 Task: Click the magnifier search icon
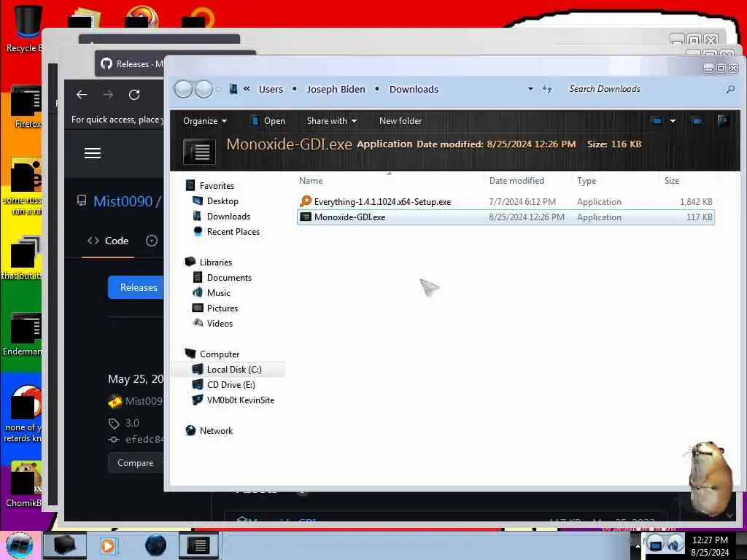729,89
